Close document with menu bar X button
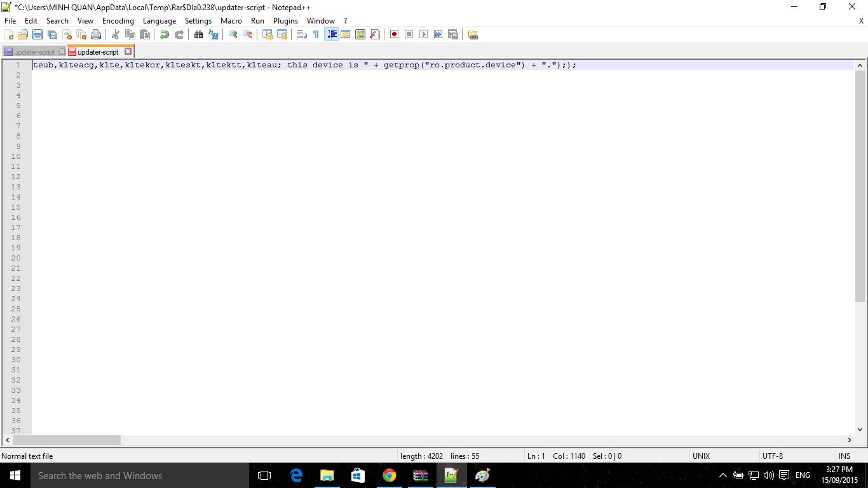The image size is (868, 488). click(x=861, y=21)
